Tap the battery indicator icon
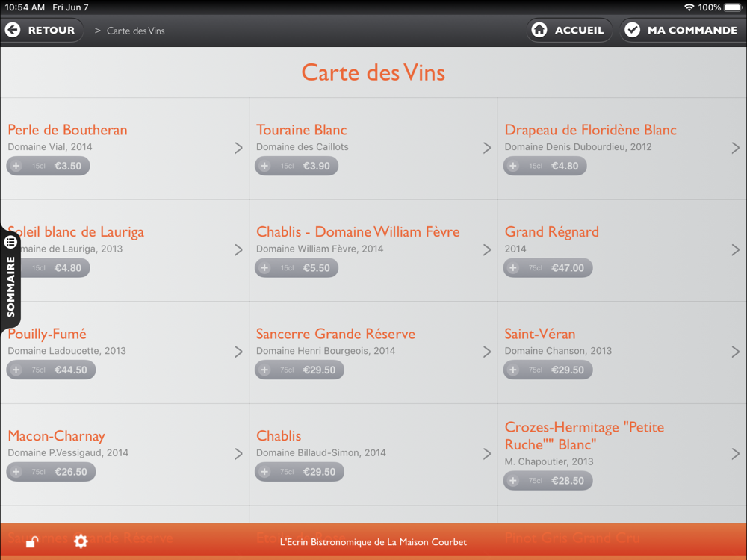 click(x=734, y=7)
